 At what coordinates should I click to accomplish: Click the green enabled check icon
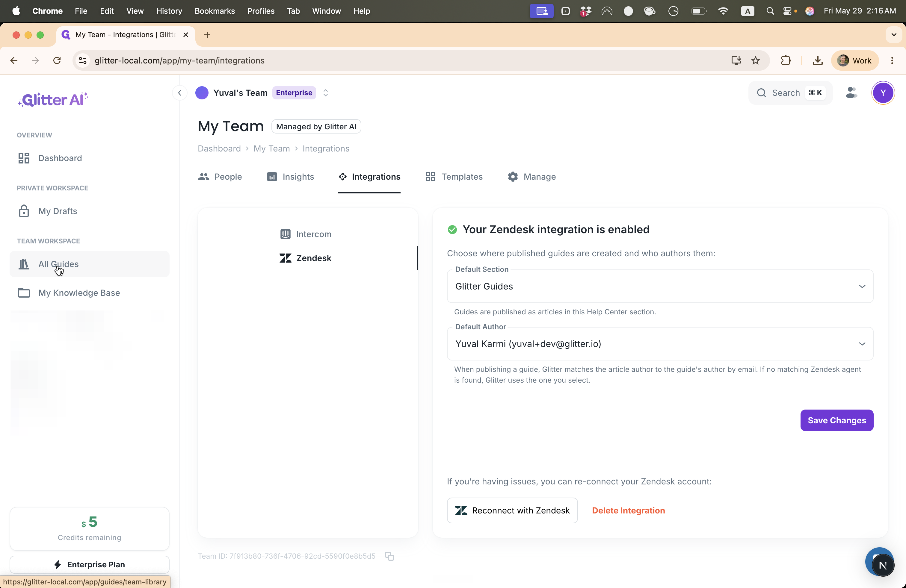452,229
